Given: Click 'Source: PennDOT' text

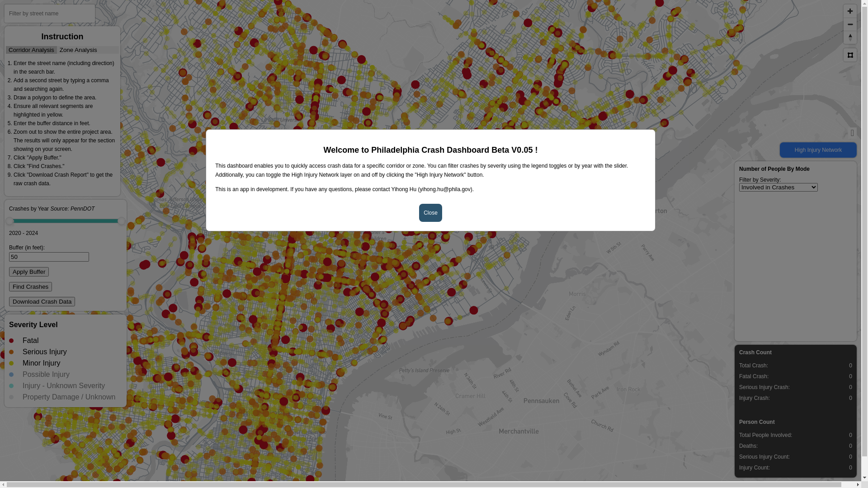Looking at the screenshot, I should [72, 209].
